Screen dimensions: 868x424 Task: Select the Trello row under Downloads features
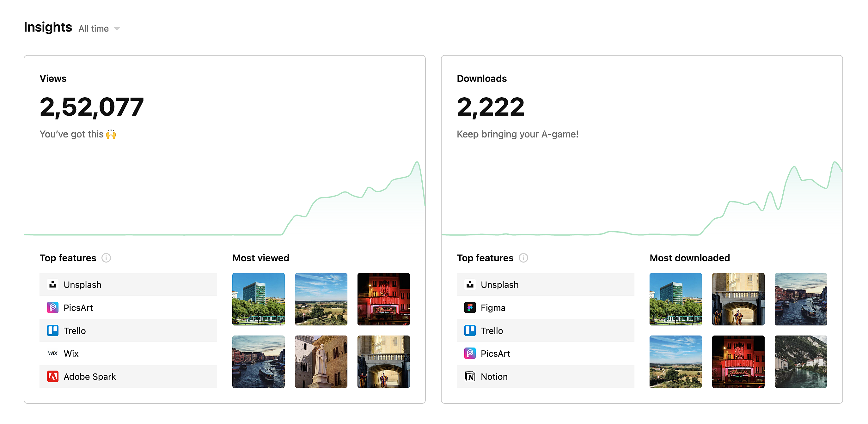tap(545, 331)
